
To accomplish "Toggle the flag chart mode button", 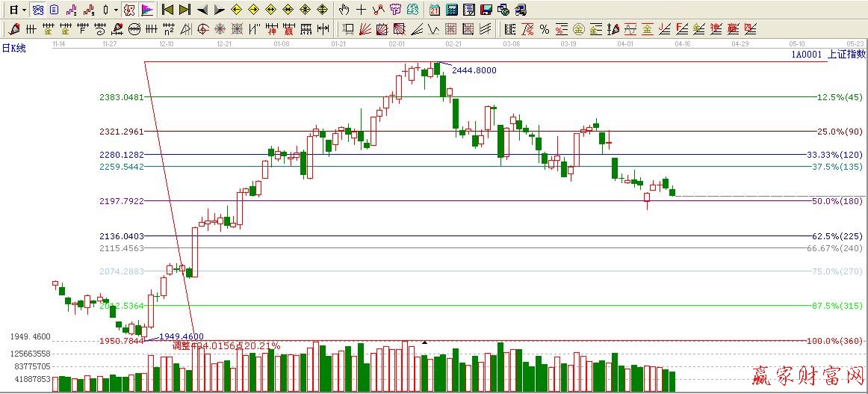I will [147, 10].
